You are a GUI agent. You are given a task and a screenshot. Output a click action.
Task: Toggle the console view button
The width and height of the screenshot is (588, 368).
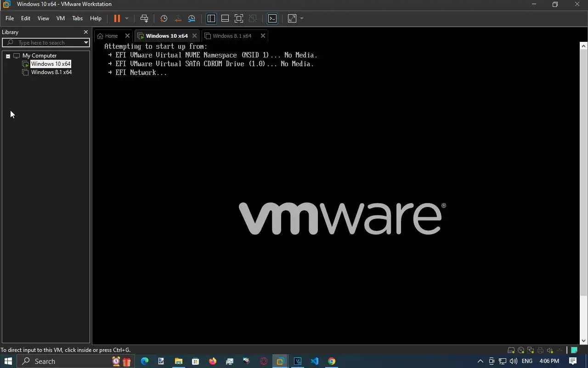pyautogui.click(x=272, y=18)
